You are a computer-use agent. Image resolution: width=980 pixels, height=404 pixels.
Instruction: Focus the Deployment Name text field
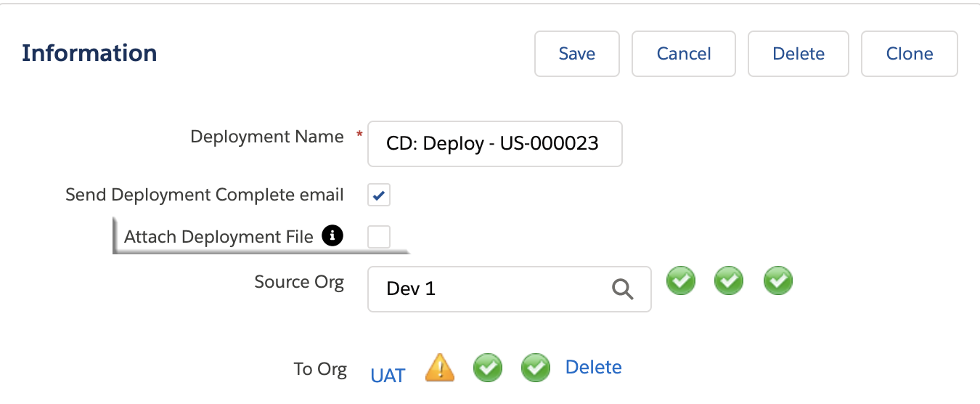pyautogui.click(x=494, y=144)
